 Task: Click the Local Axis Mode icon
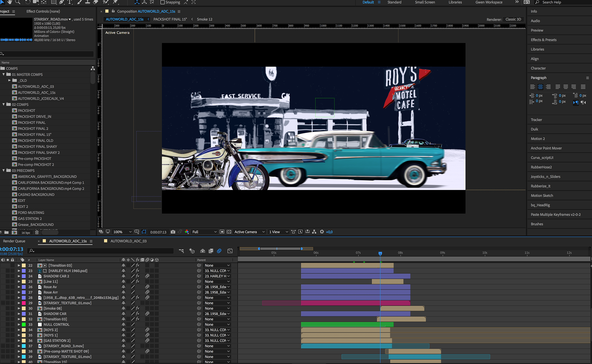click(137, 2)
